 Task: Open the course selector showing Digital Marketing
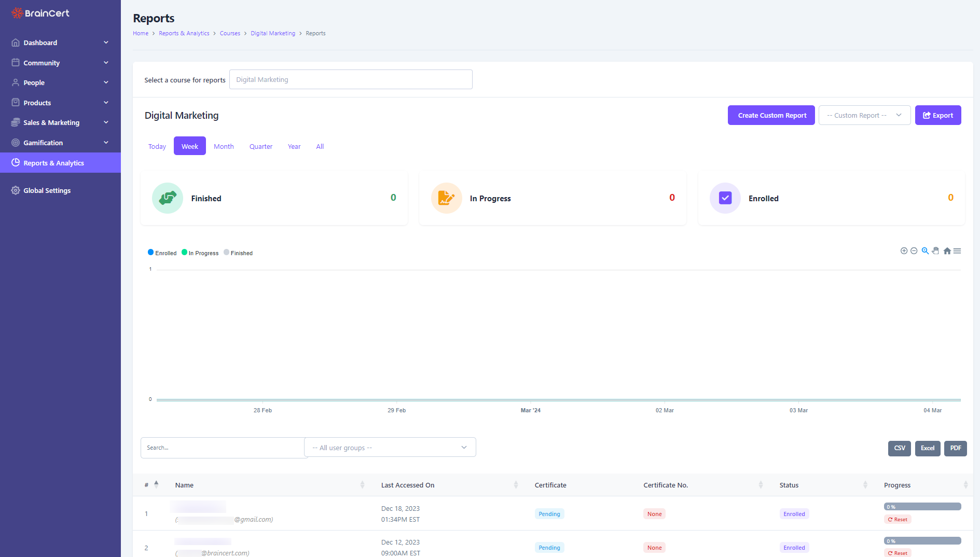point(351,79)
